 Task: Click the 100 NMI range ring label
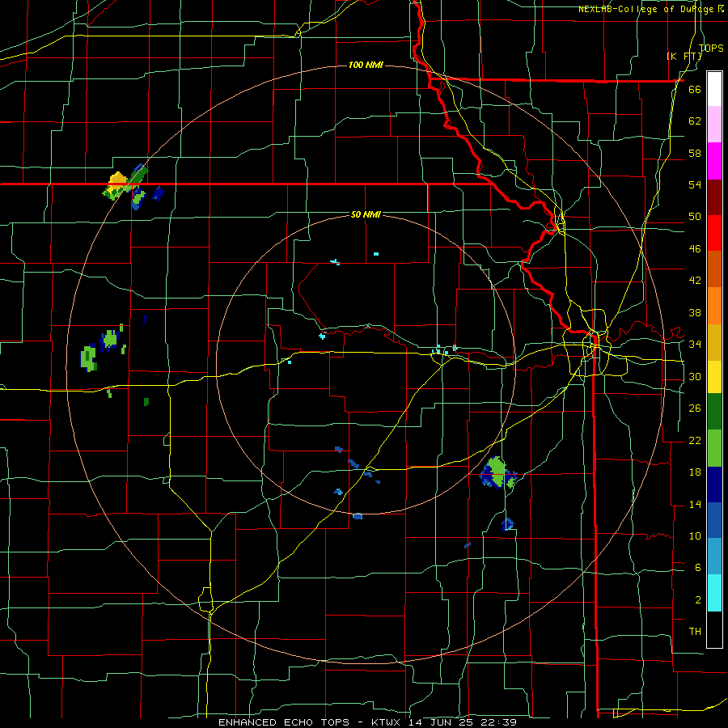(x=366, y=65)
